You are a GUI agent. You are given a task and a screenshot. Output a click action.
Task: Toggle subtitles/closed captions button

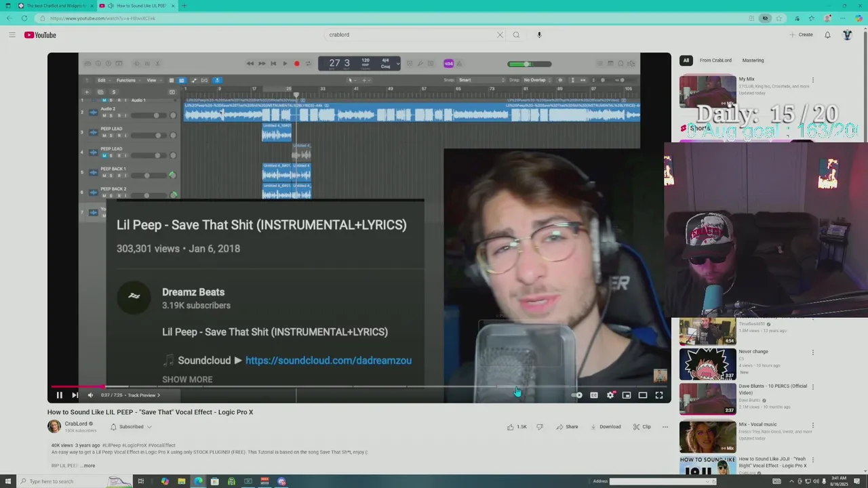tap(594, 395)
